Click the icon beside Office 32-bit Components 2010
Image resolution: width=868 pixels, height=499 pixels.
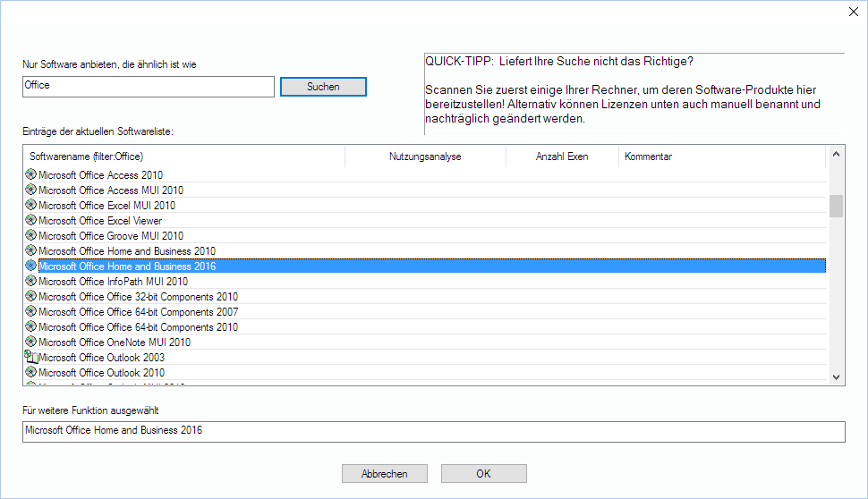pos(31,296)
